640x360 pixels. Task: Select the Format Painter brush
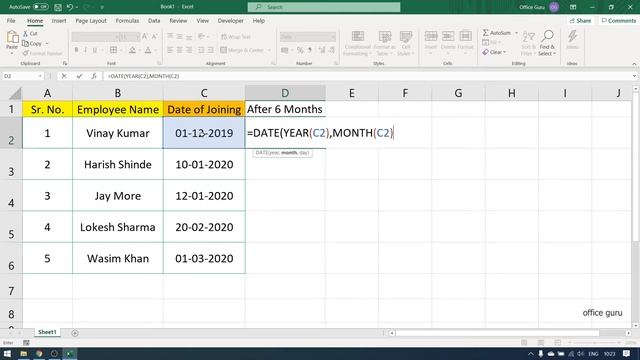[25, 53]
